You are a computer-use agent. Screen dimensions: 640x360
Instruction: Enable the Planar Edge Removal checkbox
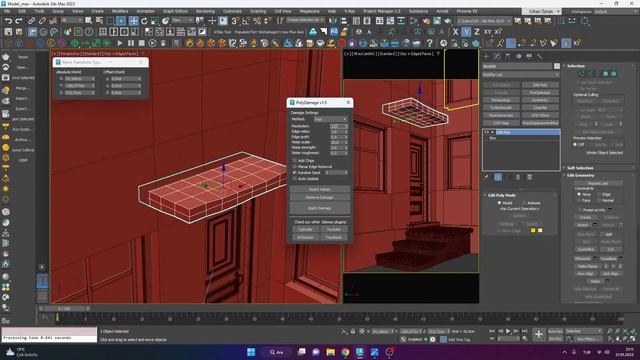[295, 167]
